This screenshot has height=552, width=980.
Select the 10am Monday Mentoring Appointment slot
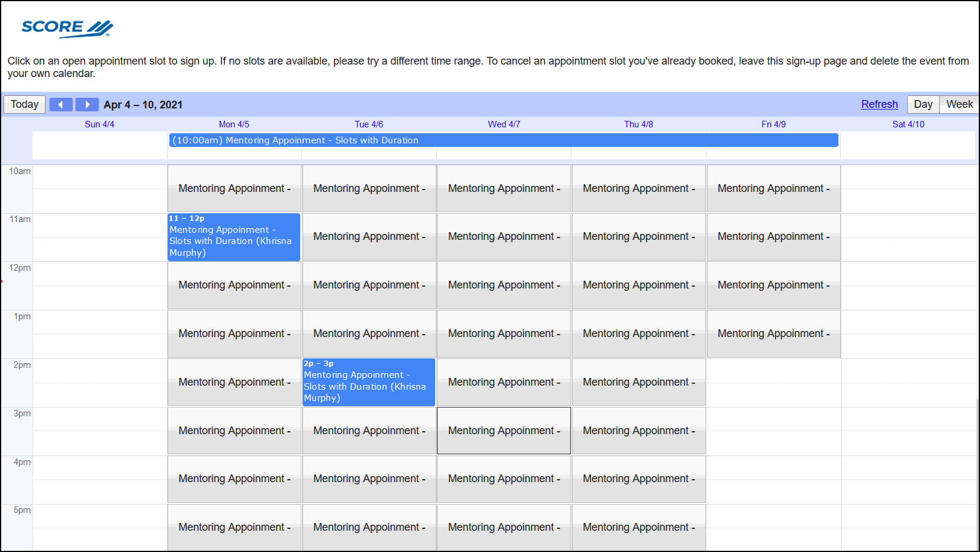click(x=234, y=188)
